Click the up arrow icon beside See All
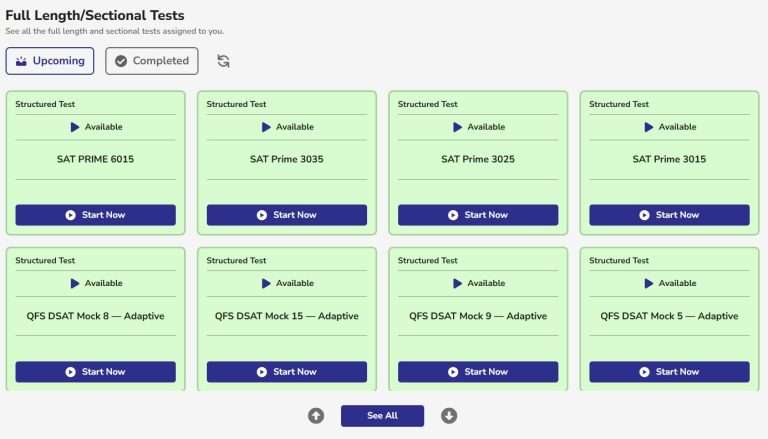 click(316, 416)
